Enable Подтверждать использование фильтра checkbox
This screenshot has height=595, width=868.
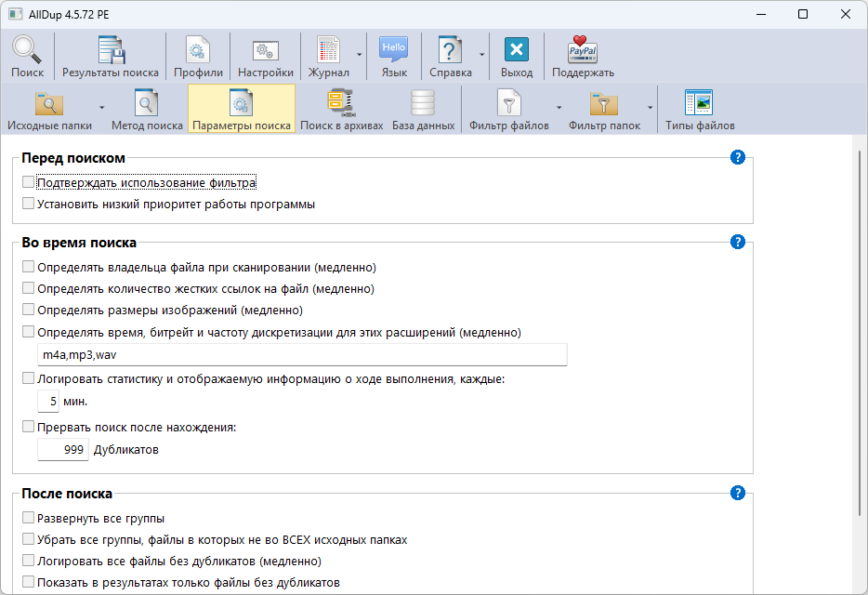coord(28,182)
